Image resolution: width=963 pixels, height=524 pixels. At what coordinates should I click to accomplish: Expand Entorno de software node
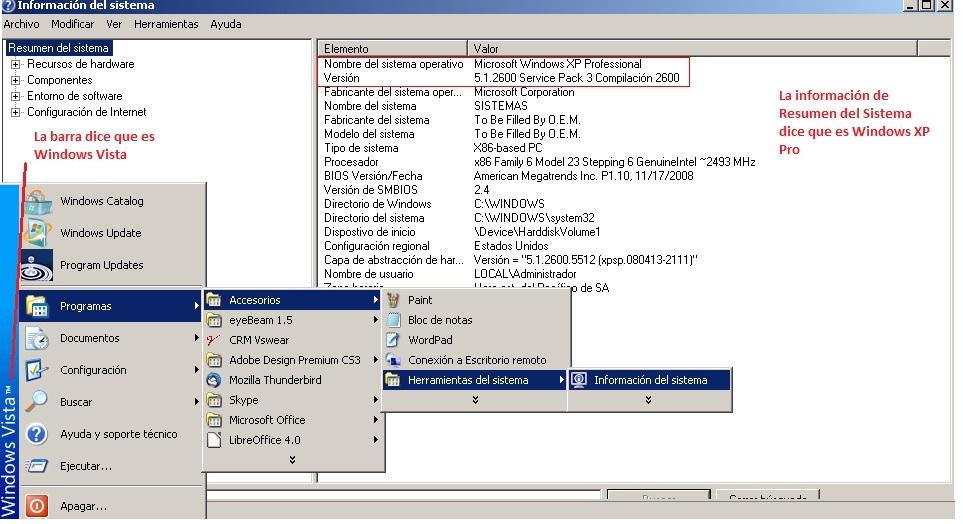coord(16,96)
